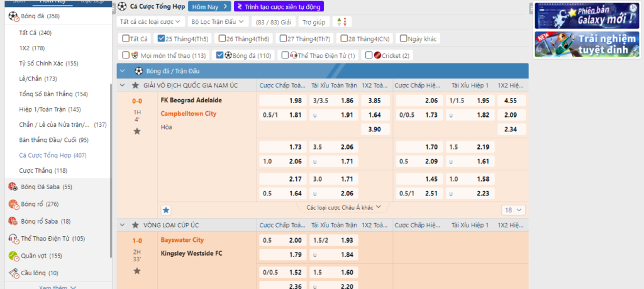
Task: Expand Xem thêm in sports sidebar
Action: click(57, 287)
